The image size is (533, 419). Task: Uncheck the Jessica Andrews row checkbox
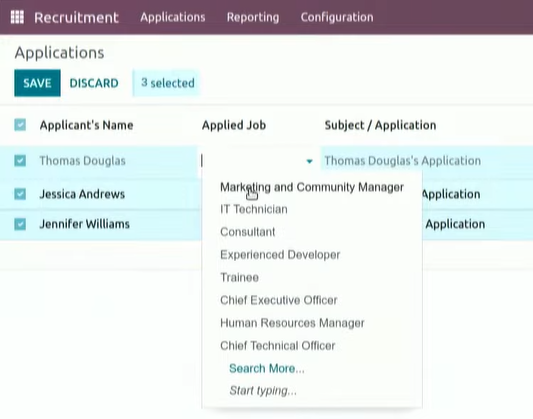20,194
